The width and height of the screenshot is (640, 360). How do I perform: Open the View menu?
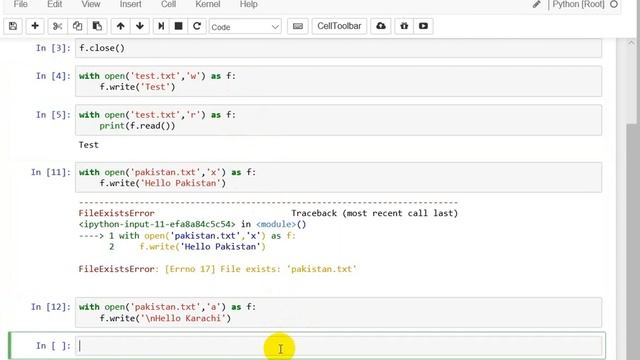(x=91, y=4)
